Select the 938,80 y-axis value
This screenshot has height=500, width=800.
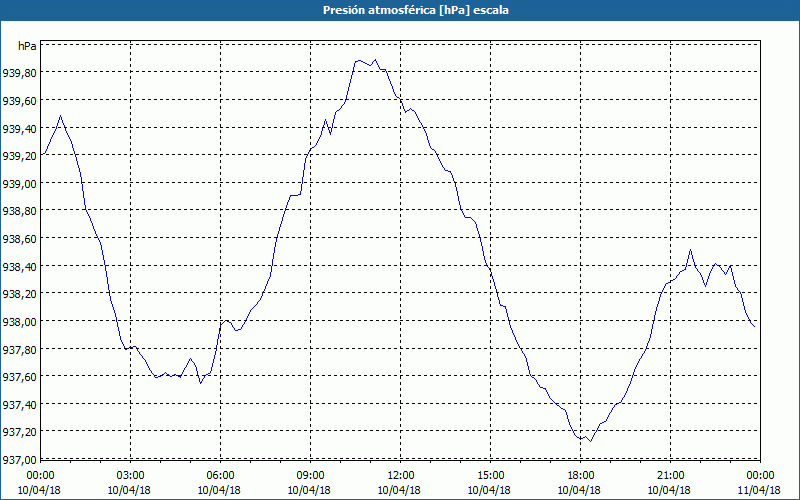tap(19, 211)
